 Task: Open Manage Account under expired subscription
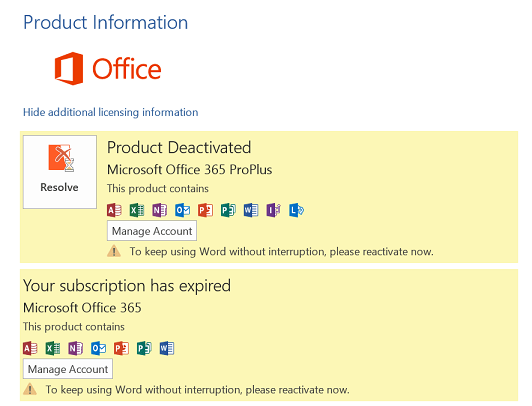(x=68, y=369)
